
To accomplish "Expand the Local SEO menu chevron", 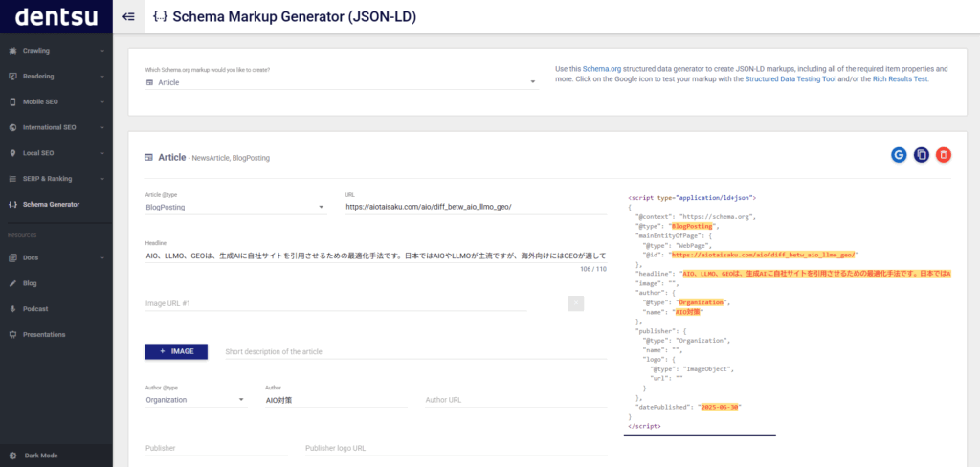I will 101,153.
